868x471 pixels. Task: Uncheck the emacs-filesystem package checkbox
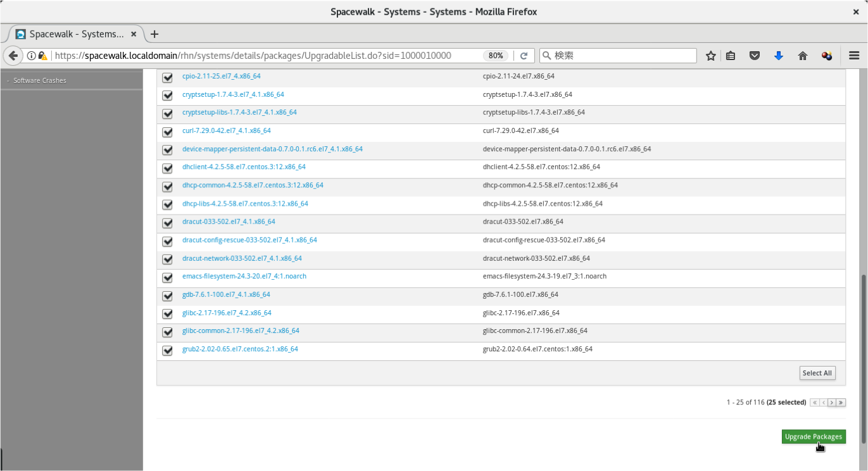(x=167, y=278)
